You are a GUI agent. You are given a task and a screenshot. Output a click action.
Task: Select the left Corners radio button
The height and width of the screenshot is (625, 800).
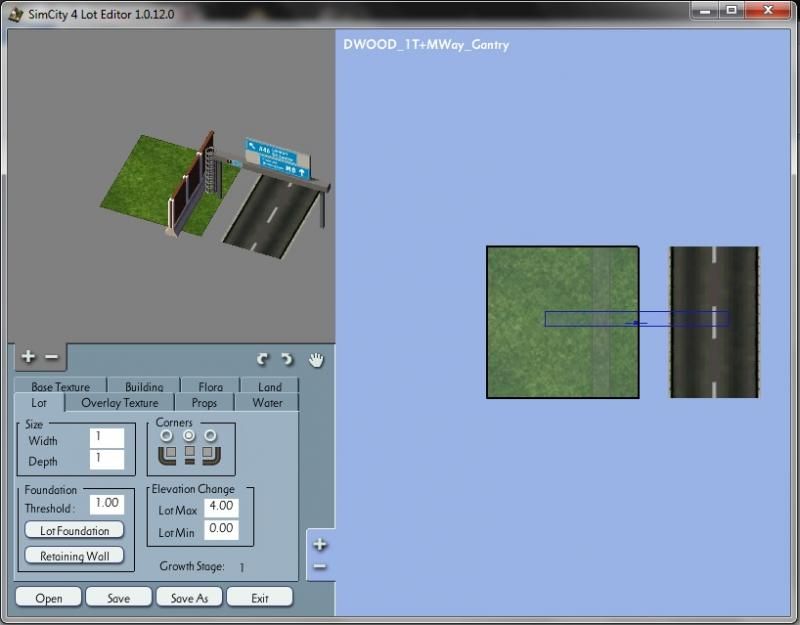(x=166, y=436)
